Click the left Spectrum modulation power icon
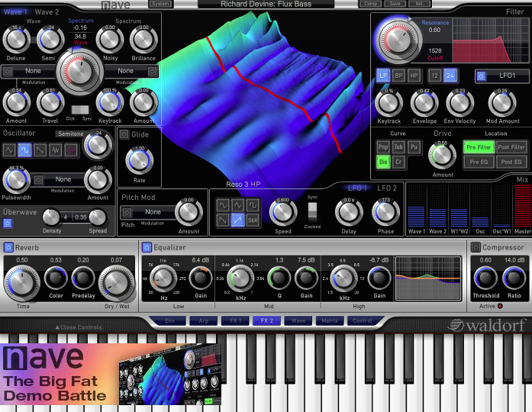This screenshot has width=532, height=412. coord(8,71)
